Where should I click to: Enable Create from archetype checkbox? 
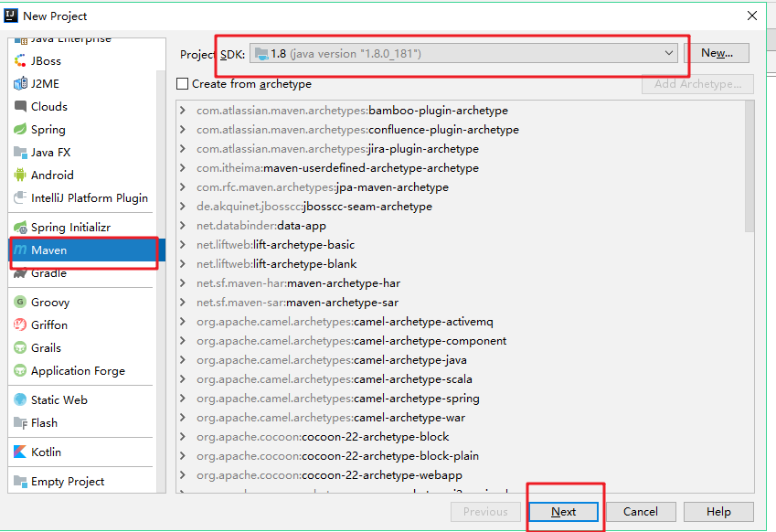[183, 83]
